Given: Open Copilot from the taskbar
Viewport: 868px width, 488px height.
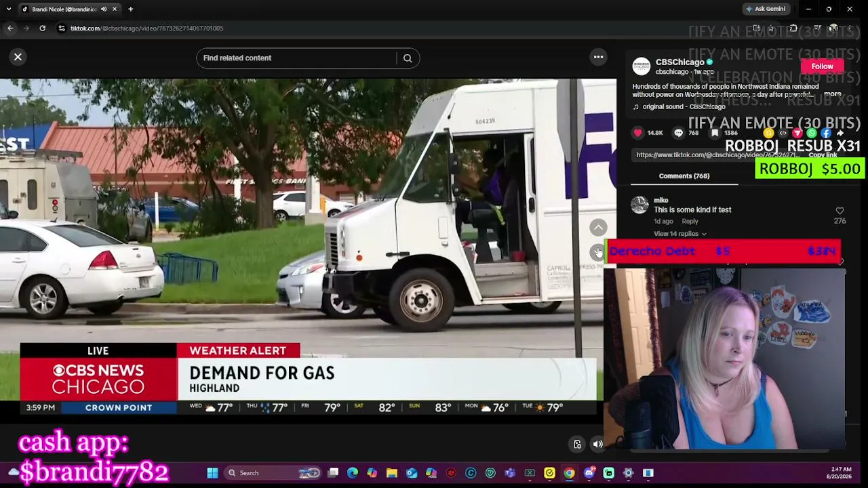Looking at the screenshot, I should click(372, 473).
